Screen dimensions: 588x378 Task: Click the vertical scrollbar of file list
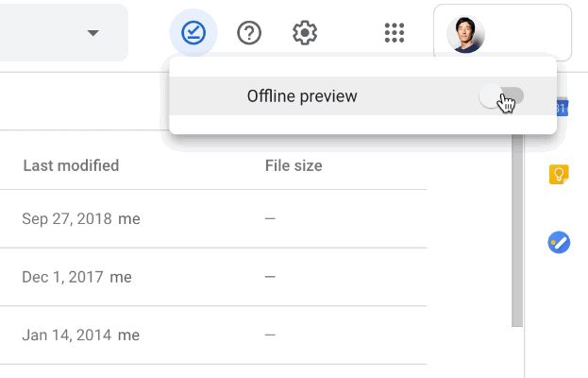click(517, 230)
